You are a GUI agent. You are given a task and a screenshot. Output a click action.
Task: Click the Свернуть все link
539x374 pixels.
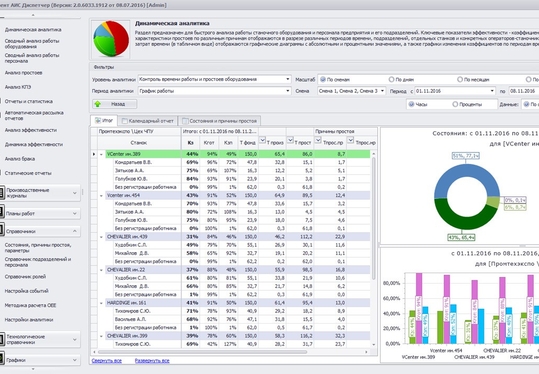[107, 361]
